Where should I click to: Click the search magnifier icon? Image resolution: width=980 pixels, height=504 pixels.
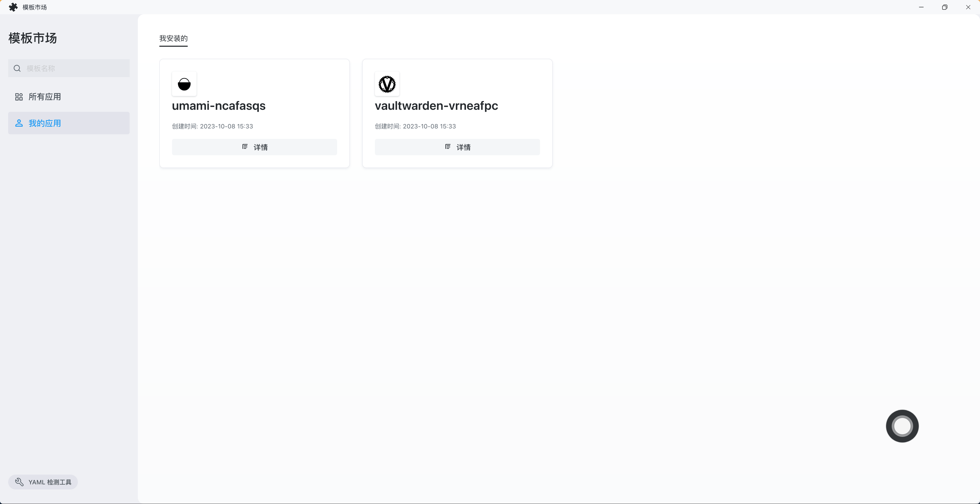tap(17, 68)
